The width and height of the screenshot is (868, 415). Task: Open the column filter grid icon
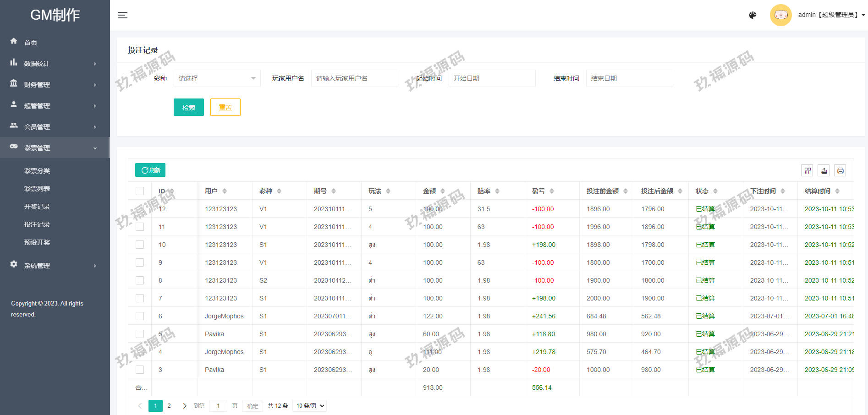(808, 171)
